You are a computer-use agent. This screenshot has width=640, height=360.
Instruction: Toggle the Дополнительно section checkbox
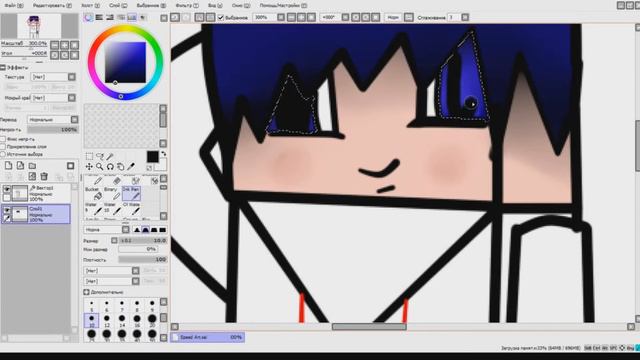86,292
